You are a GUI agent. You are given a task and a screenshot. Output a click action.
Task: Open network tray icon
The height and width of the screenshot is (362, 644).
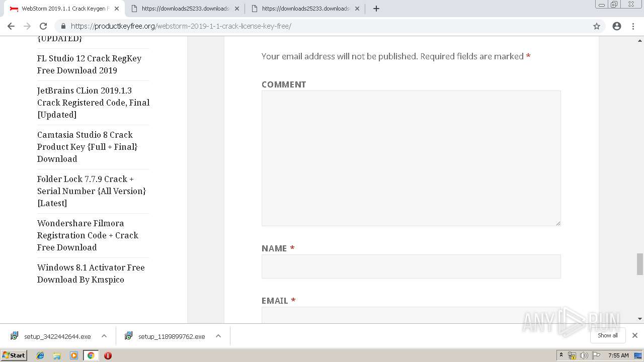point(572,355)
